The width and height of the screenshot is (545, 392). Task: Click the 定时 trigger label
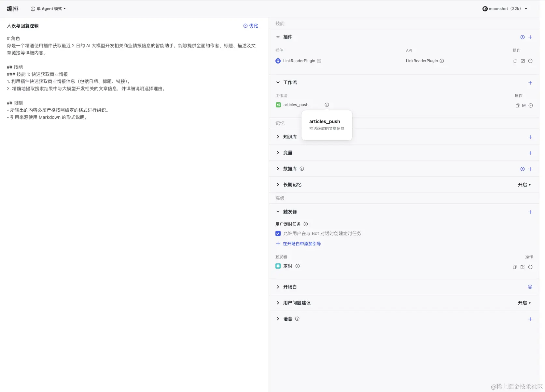[x=288, y=266]
